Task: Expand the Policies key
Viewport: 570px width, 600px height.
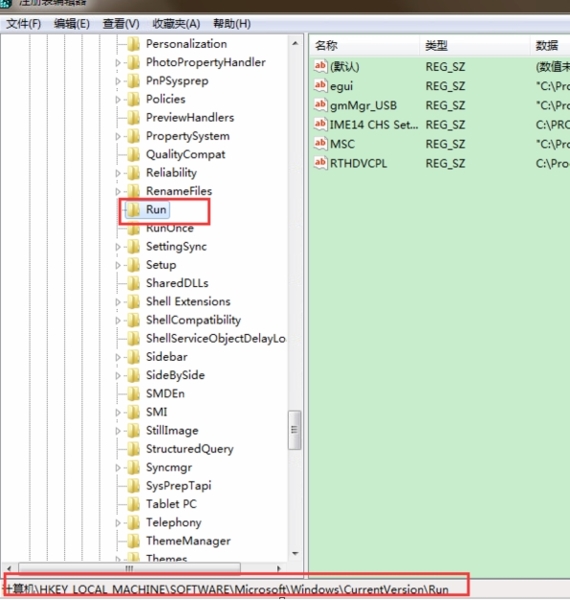Action: (118, 99)
